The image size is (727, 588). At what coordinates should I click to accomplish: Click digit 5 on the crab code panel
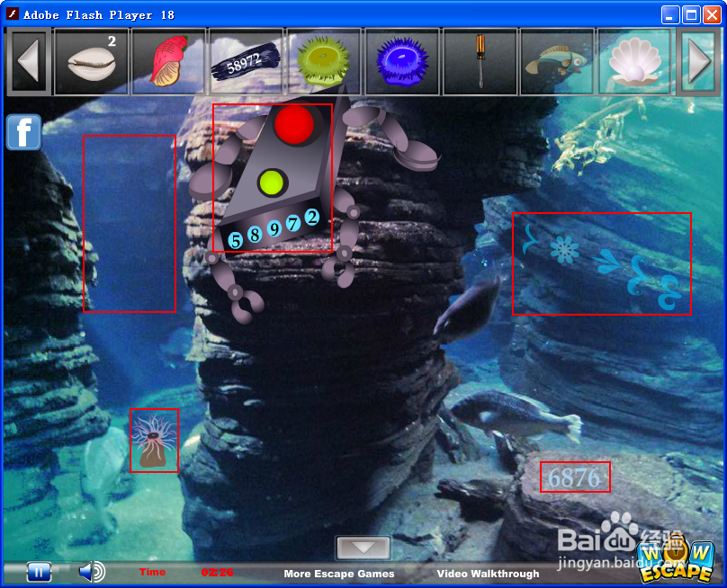tap(236, 240)
